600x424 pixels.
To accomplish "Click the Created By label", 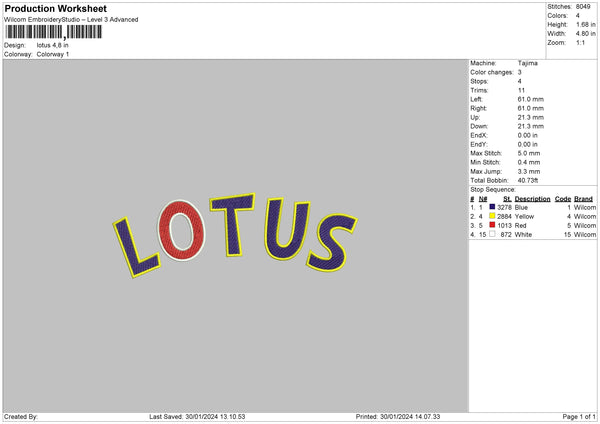I will point(21,416).
